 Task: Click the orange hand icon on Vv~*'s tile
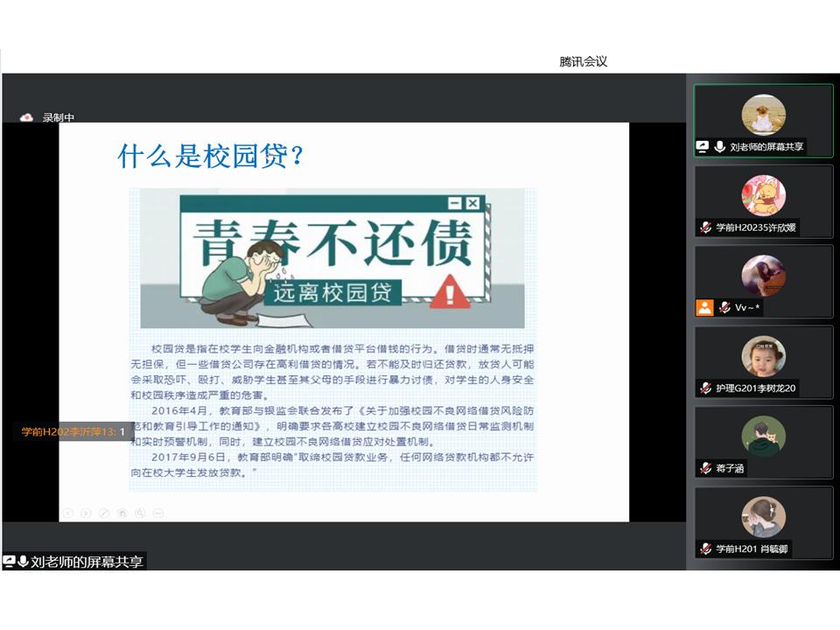click(x=703, y=307)
